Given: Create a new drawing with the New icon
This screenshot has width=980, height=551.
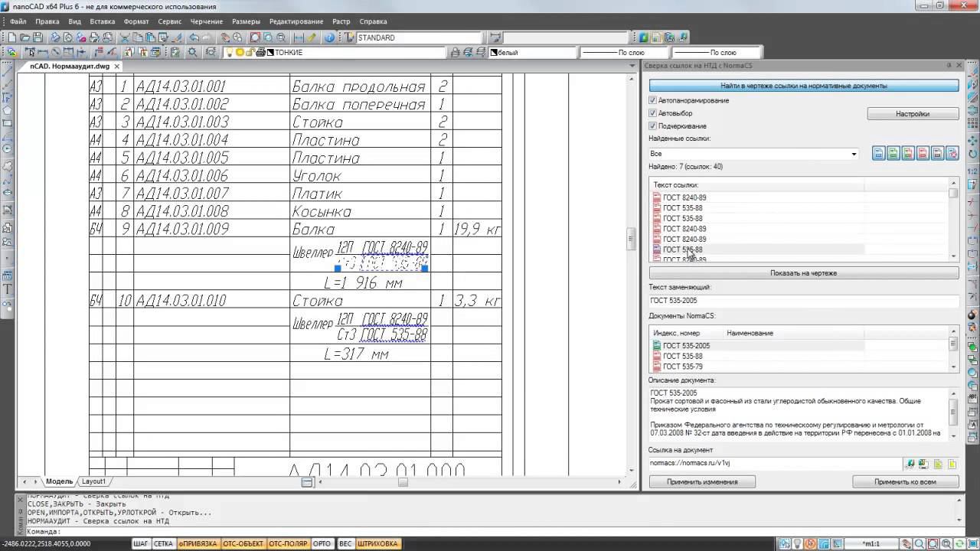Looking at the screenshot, I should click(14, 37).
